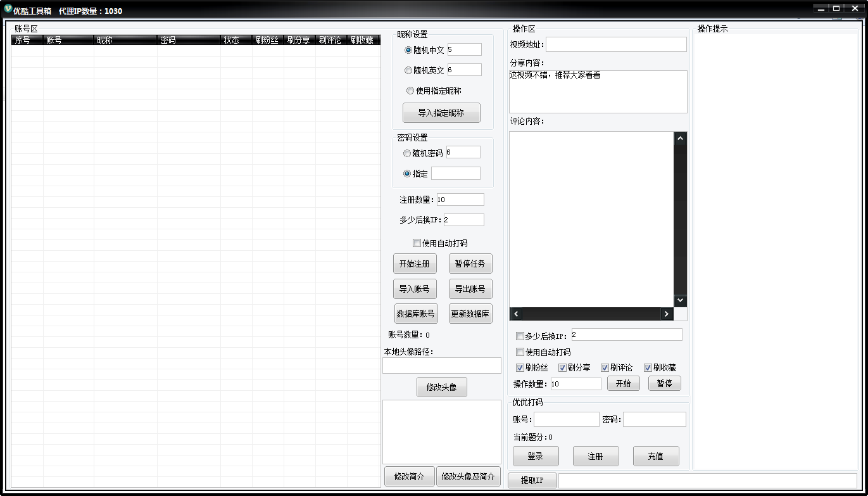Click inside the 评论内容 text area
The height and width of the screenshot is (496, 868).
(x=591, y=219)
